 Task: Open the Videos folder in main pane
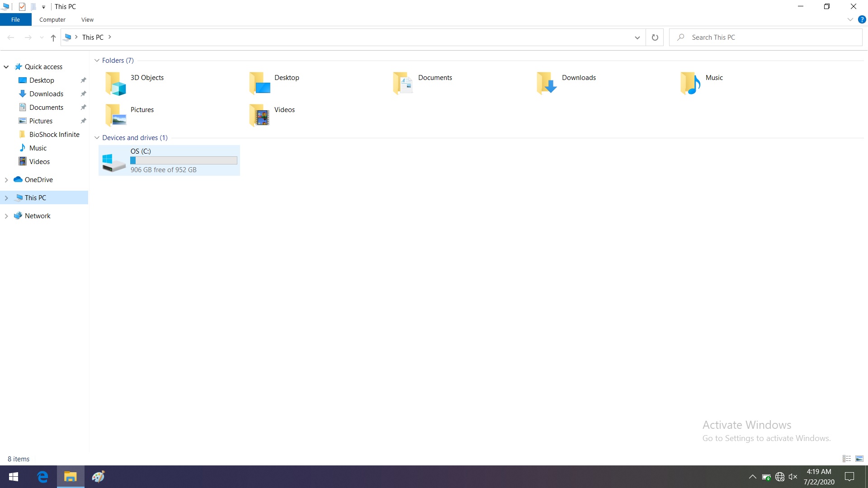259,115
